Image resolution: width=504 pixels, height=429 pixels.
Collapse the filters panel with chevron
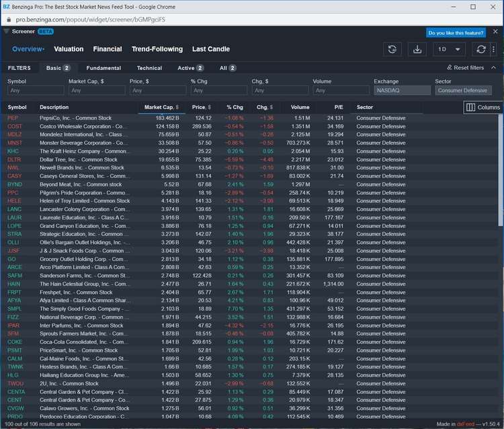(493, 67)
